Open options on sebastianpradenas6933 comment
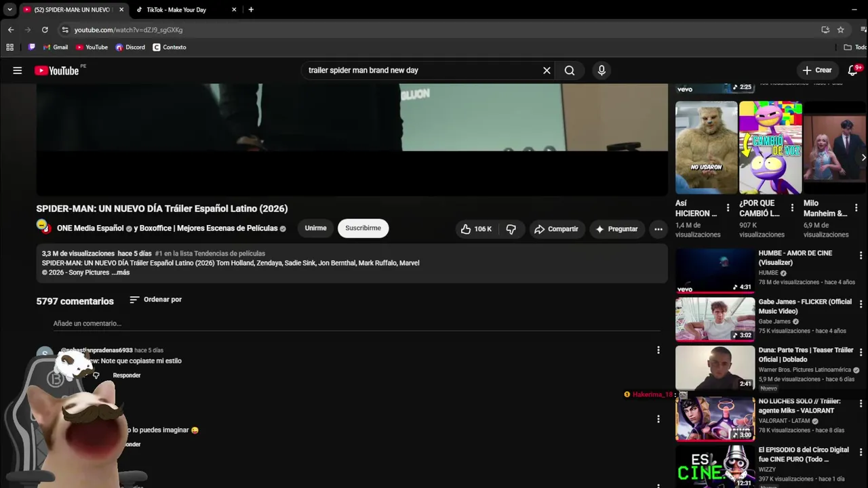 (x=658, y=350)
